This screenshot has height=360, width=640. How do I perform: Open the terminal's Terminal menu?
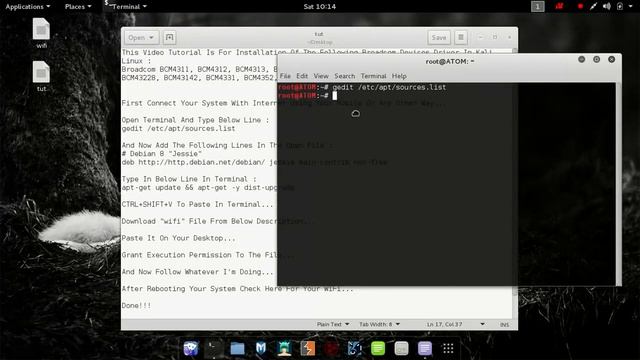(373, 76)
